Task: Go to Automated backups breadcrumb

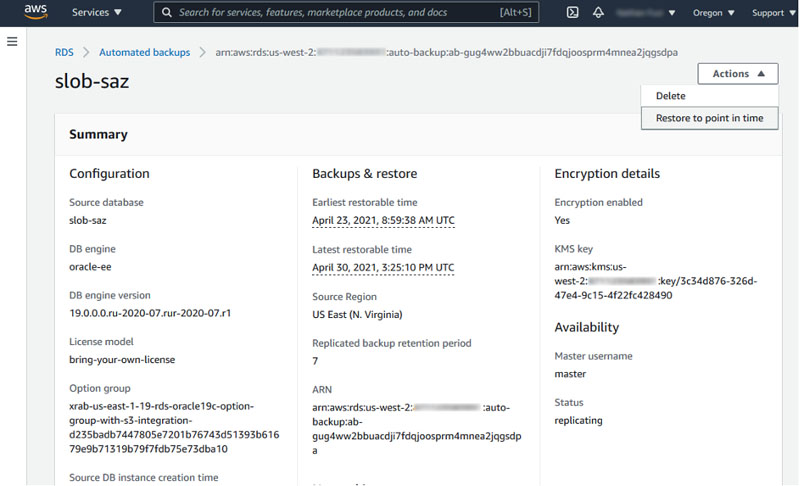Action: [144, 52]
